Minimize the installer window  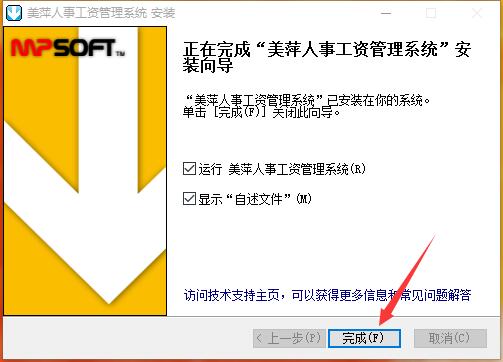pyautogui.click(x=386, y=13)
